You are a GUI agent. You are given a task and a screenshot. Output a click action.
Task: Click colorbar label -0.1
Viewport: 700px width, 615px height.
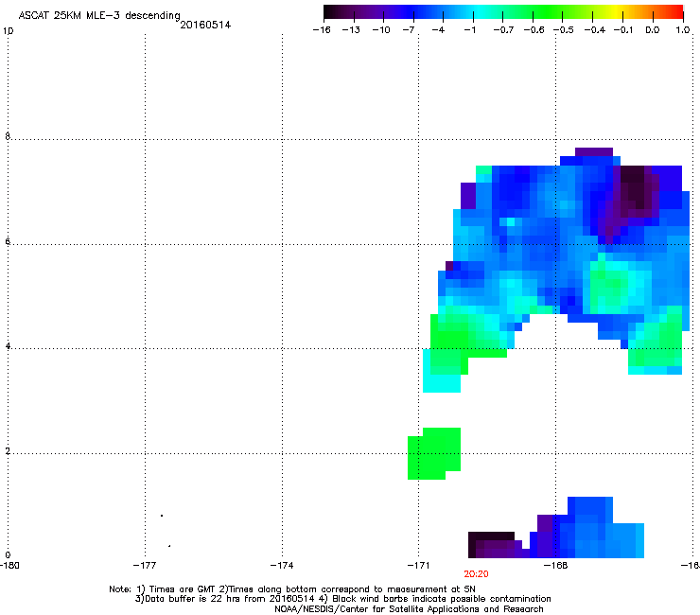[623, 30]
